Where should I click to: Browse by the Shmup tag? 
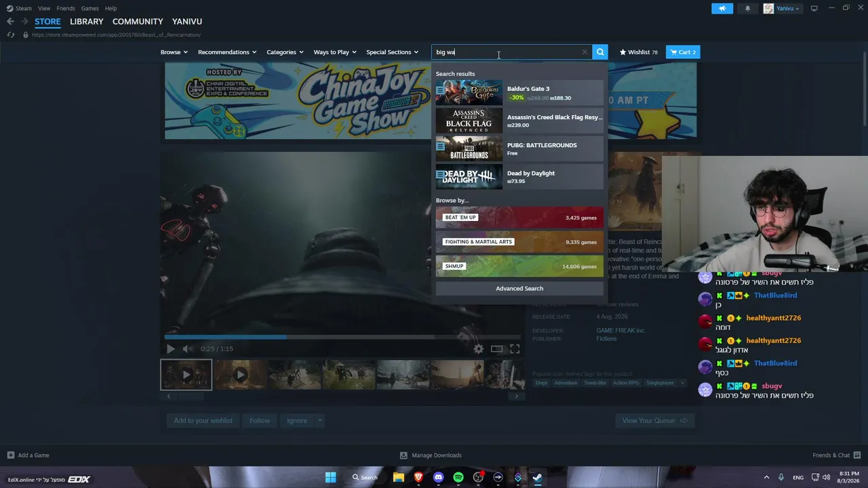[519, 266]
